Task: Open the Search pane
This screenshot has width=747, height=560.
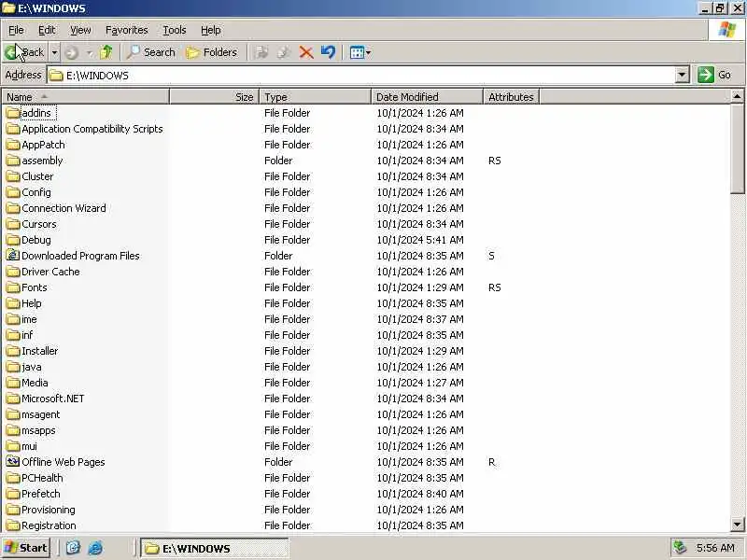Action: click(150, 52)
